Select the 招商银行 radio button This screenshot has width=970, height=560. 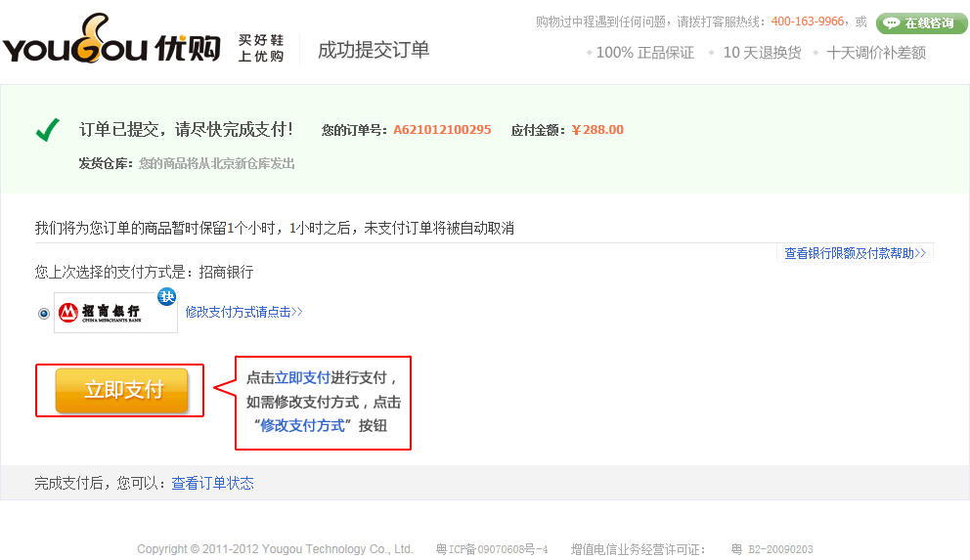44,314
